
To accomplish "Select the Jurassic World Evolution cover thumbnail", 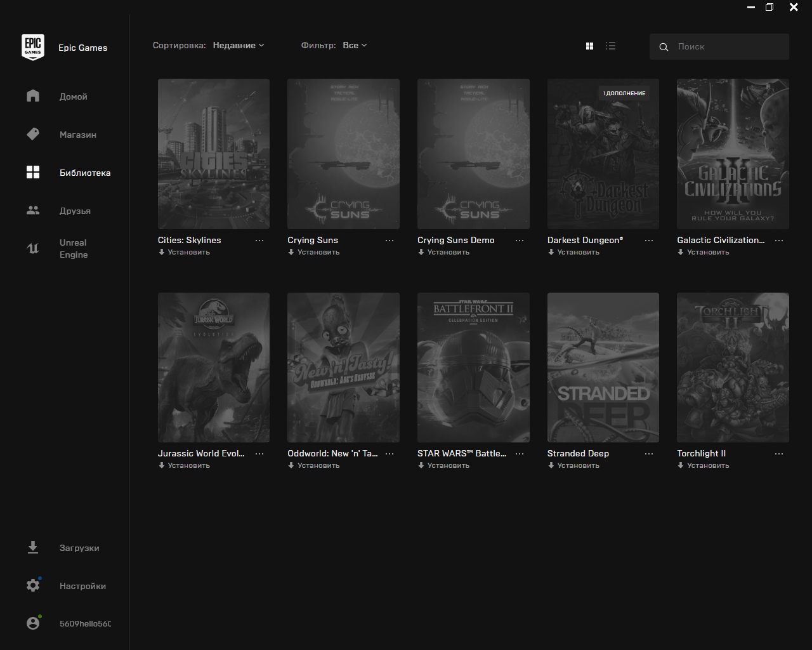I will [214, 368].
